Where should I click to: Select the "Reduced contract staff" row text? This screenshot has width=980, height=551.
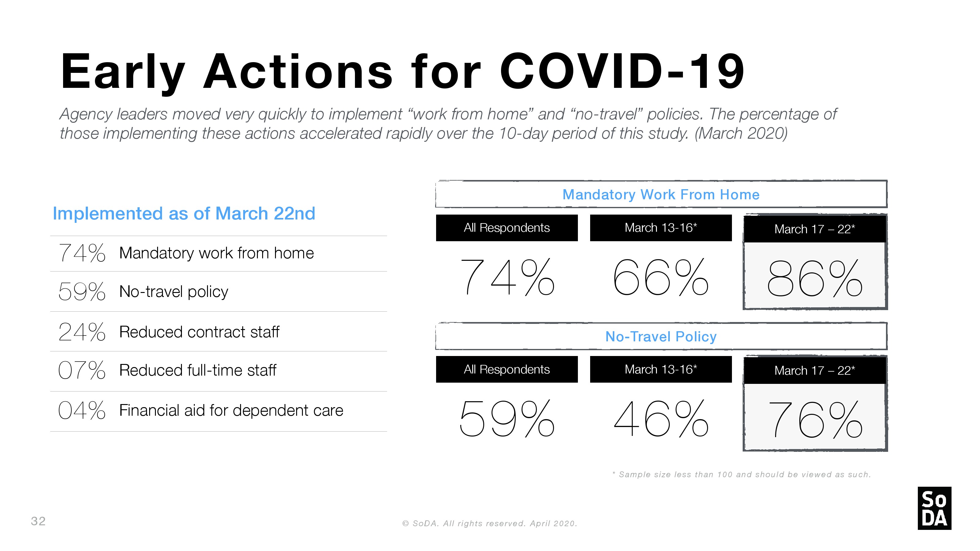(x=199, y=332)
